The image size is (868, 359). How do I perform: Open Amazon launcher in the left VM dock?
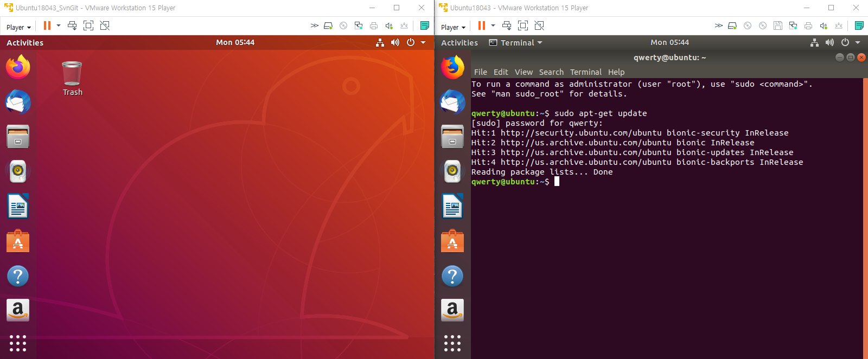tap(18, 310)
